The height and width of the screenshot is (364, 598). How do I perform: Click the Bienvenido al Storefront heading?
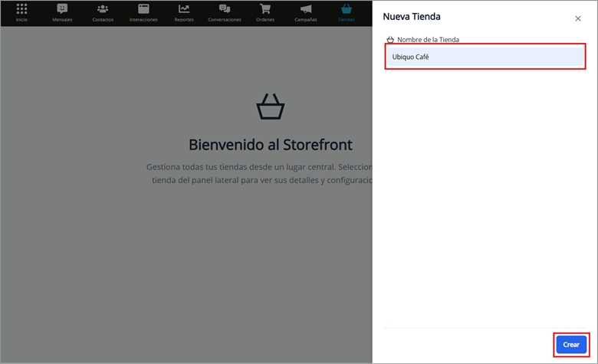pos(271,145)
